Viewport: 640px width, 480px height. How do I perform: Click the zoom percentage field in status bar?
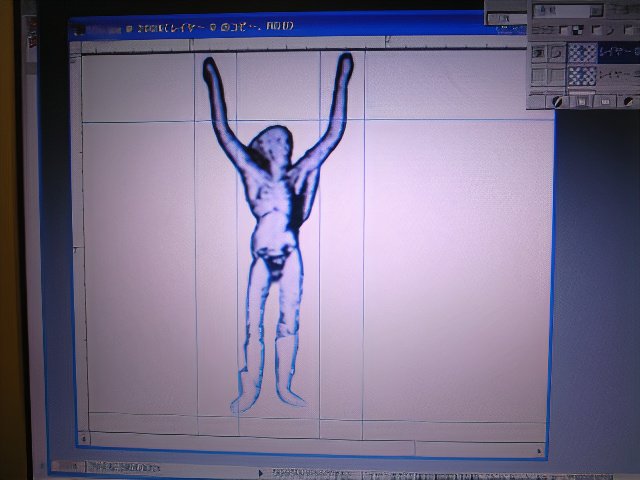pyautogui.click(x=67, y=467)
